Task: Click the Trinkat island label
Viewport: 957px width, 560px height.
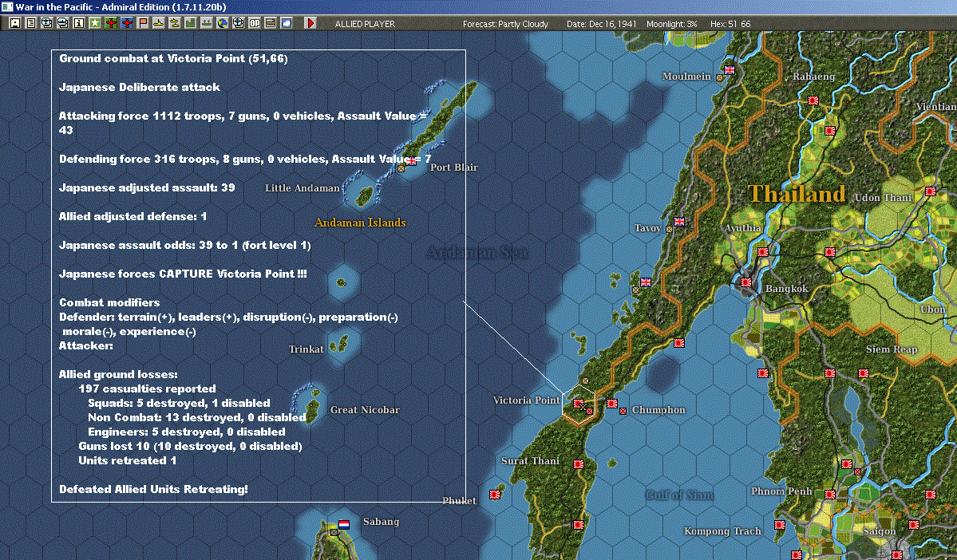Action: (306, 349)
